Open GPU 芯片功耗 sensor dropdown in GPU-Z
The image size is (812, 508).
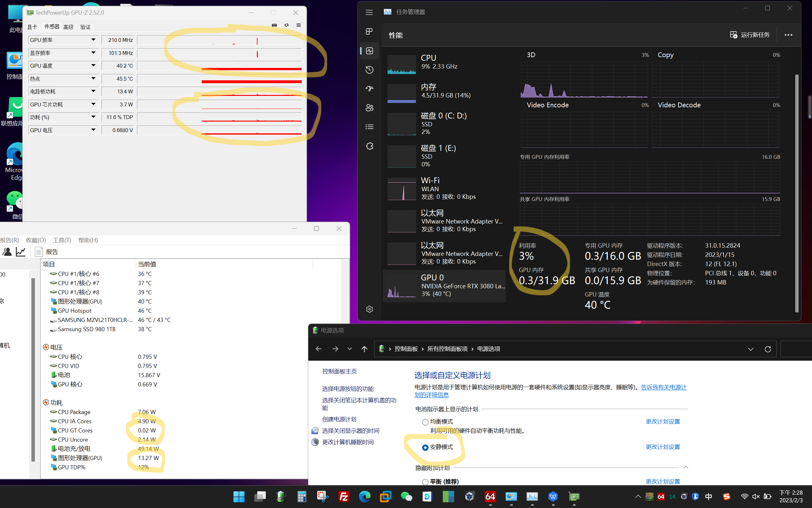click(93, 104)
